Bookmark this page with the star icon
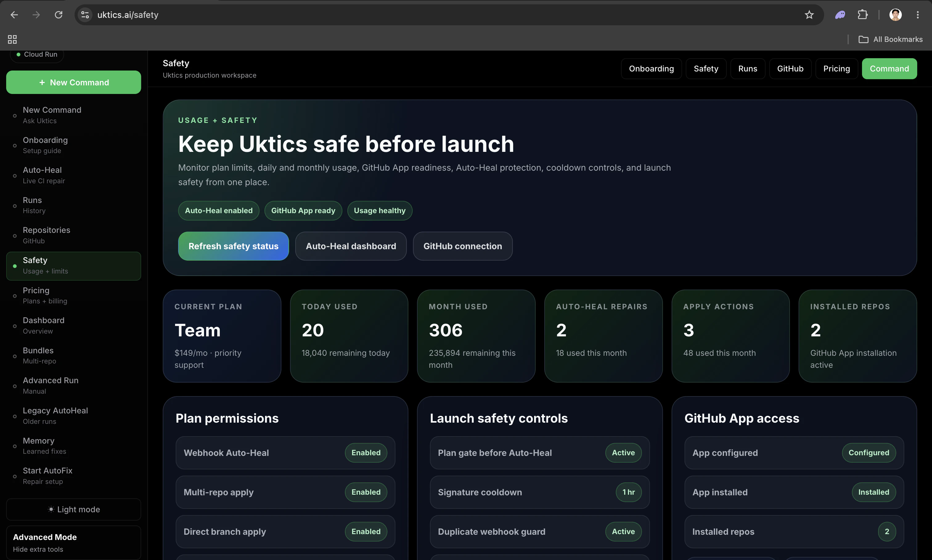 click(x=809, y=15)
